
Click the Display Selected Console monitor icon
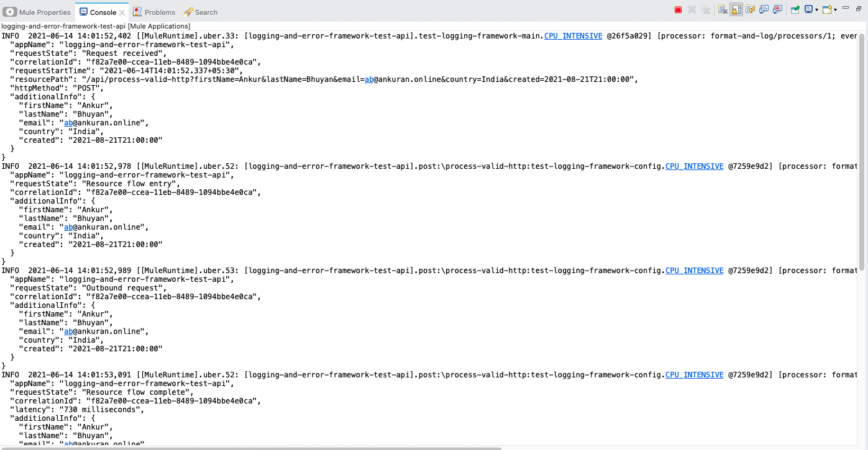point(809,10)
